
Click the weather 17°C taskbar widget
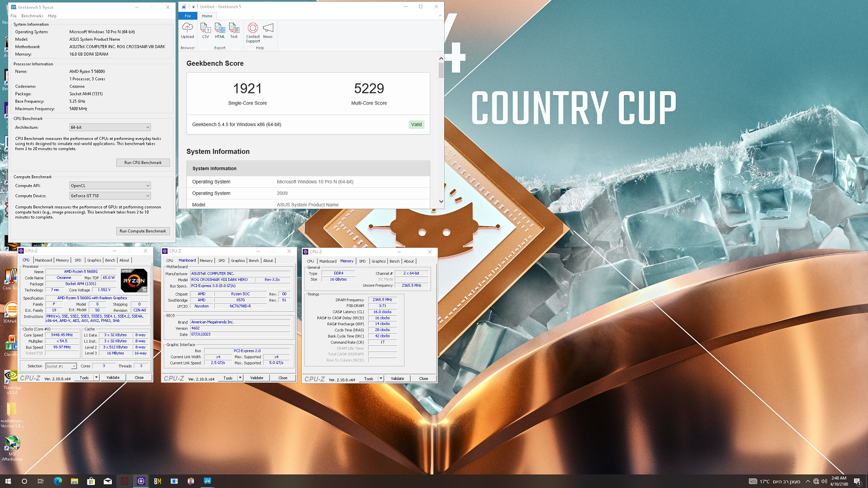pos(775,481)
